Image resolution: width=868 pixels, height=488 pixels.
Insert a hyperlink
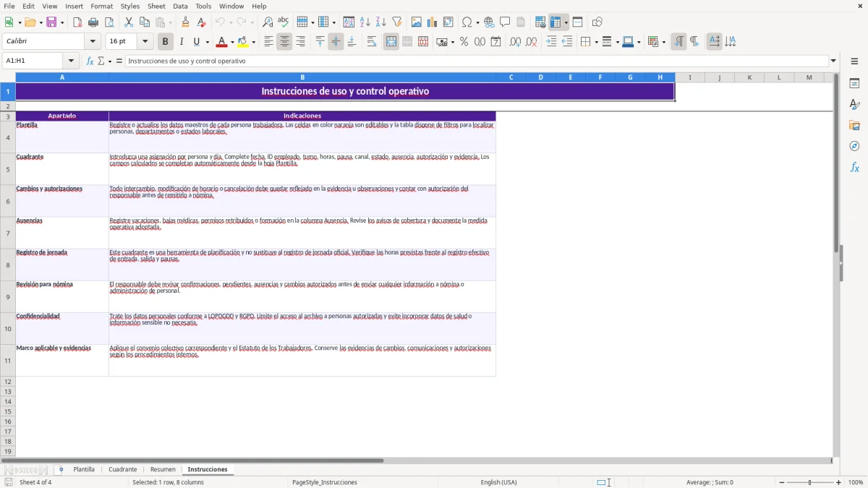click(x=489, y=22)
